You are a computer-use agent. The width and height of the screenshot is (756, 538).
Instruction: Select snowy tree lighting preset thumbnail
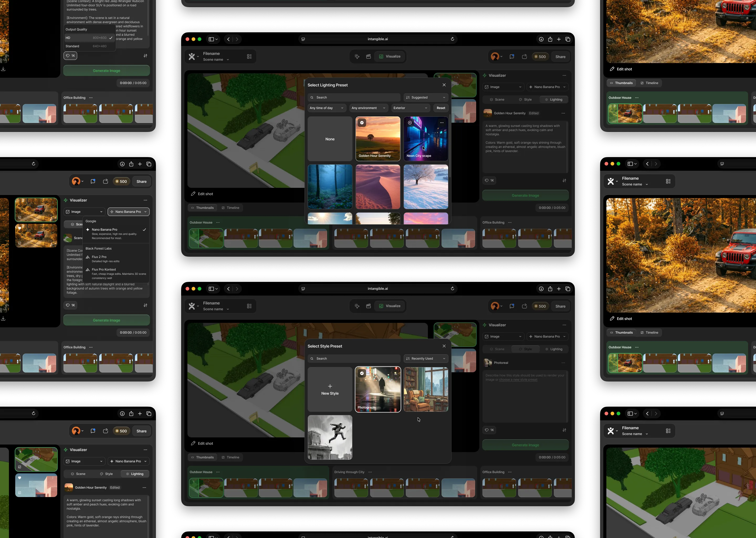coord(426,187)
